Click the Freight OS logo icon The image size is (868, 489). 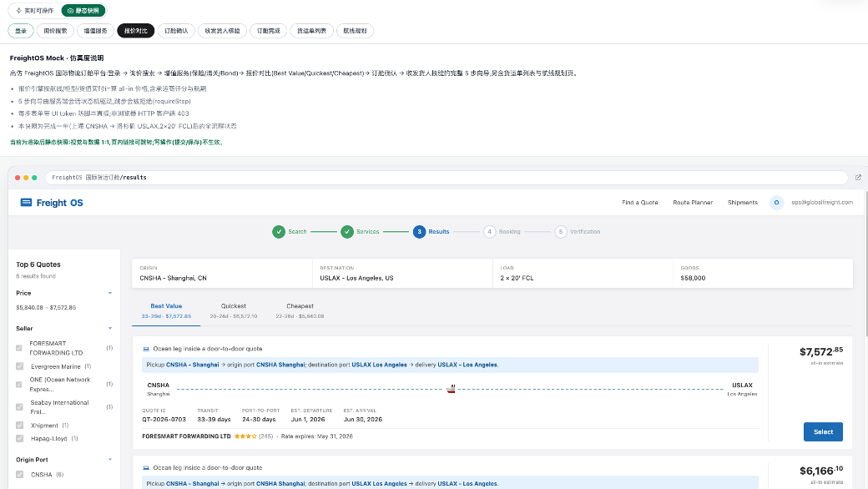[26, 203]
